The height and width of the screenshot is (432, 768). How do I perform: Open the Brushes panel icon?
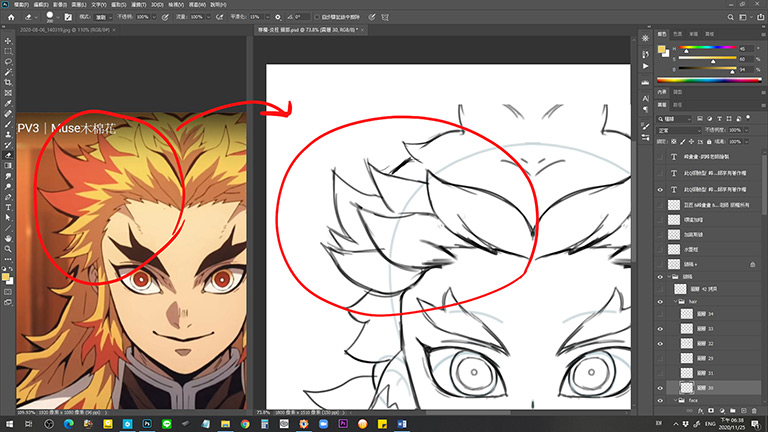pos(646,126)
